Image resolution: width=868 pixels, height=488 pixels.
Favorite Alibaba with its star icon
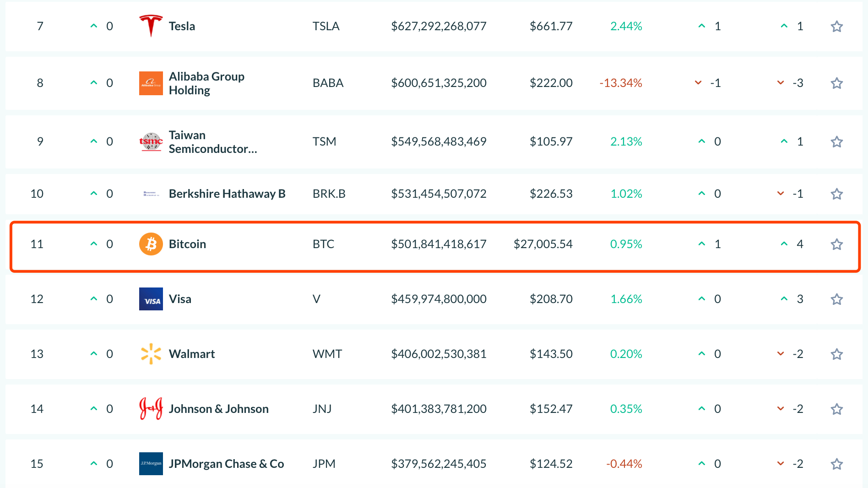click(x=837, y=83)
